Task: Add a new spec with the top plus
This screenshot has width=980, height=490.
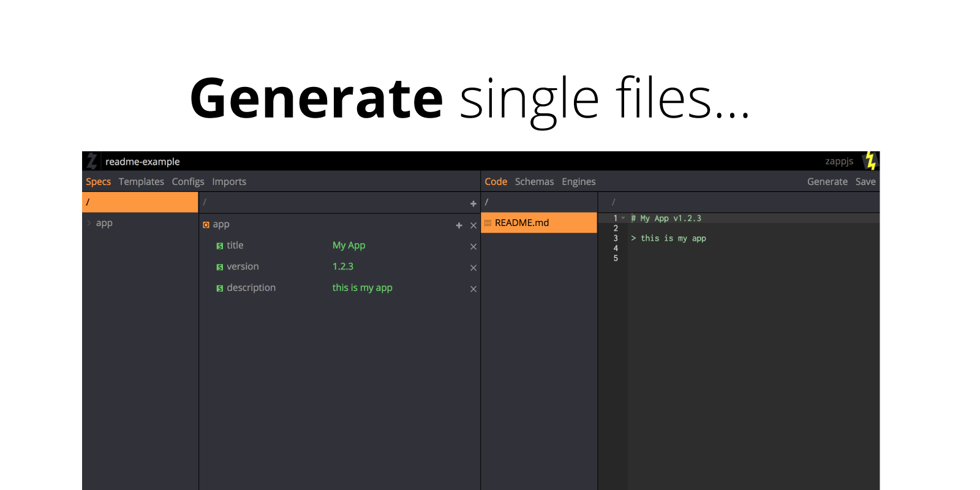Action: (x=473, y=203)
